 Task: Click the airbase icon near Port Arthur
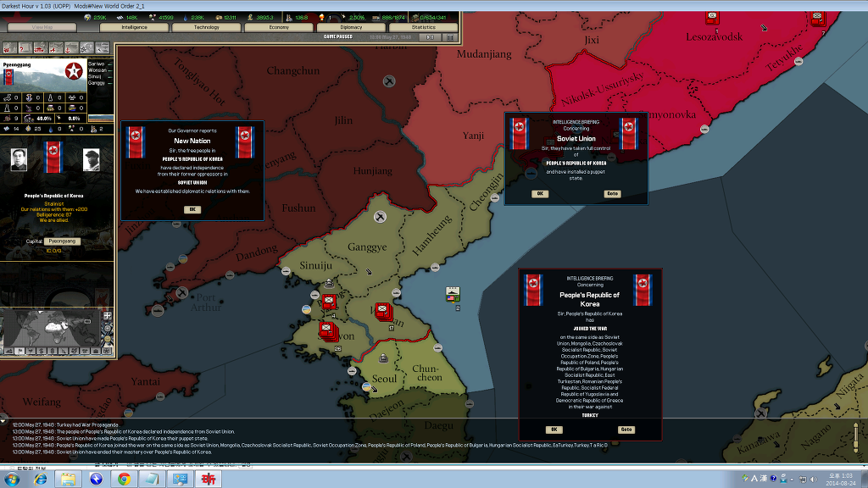[181, 292]
